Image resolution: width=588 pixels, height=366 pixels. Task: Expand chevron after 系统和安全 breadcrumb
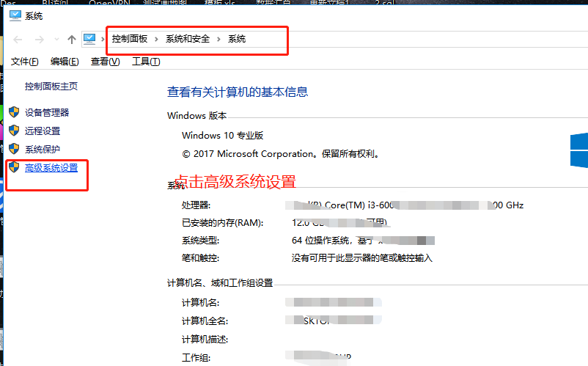tap(218, 39)
